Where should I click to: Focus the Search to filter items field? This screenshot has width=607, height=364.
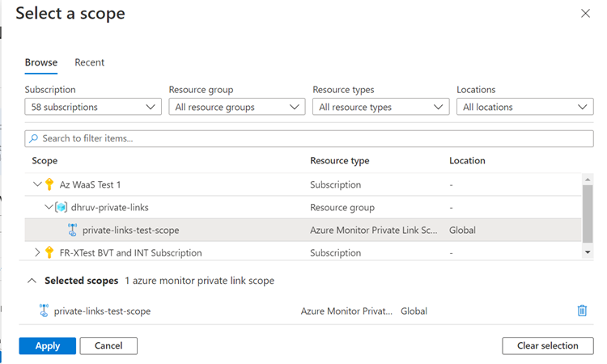coord(309,138)
